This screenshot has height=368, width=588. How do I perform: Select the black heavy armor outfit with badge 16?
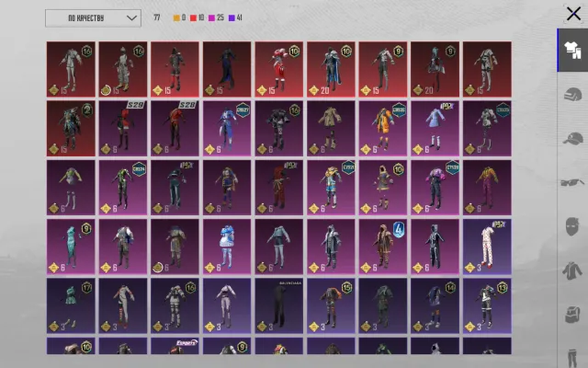point(279,128)
